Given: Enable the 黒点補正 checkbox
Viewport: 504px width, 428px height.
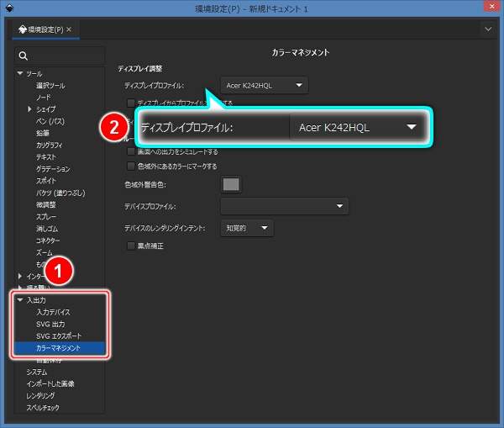Looking at the screenshot, I should click(x=130, y=246).
